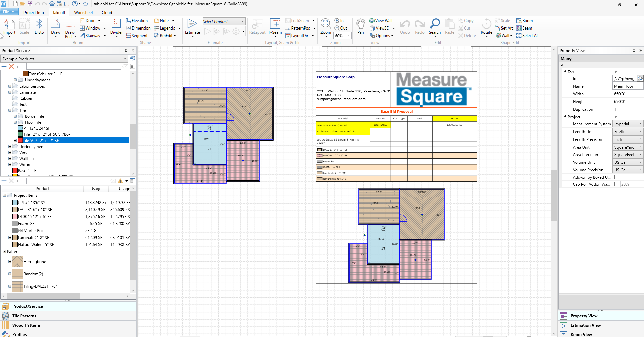Screen dimensions: 644x337
Task: Select the Floor Tile tree folder
Action: [33, 122]
